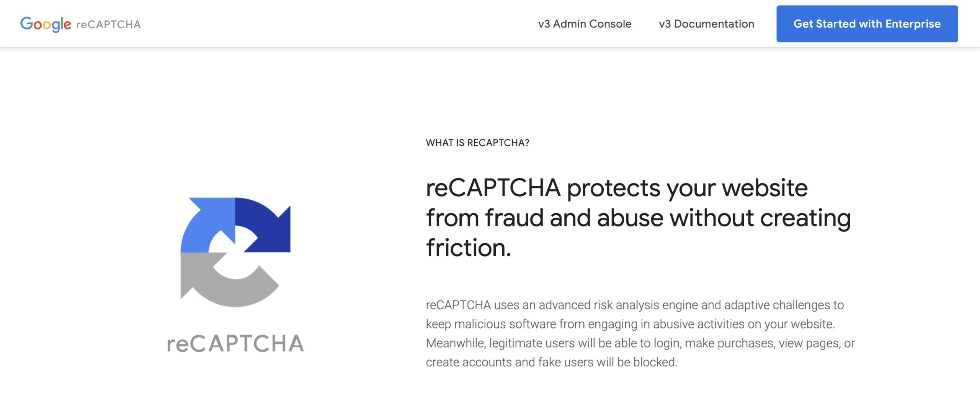Open the v3 Documentation link
This screenshot has width=980, height=395.
pyautogui.click(x=706, y=24)
